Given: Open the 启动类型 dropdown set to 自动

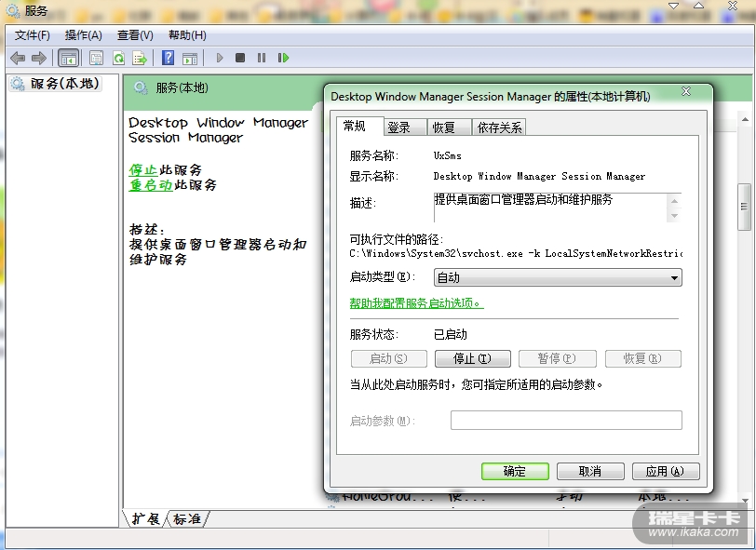Looking at the screenshot, I should click(558, 277).
